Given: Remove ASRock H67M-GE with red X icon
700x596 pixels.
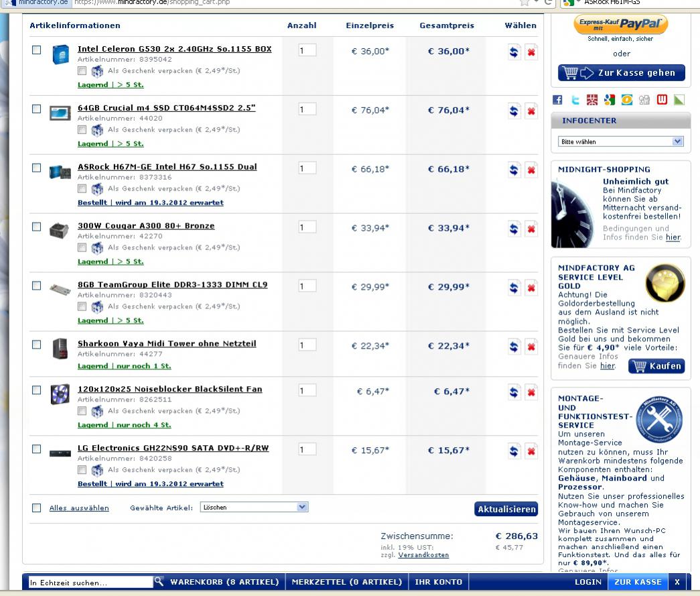Looking at the screenshot, I should coord(531,170).
